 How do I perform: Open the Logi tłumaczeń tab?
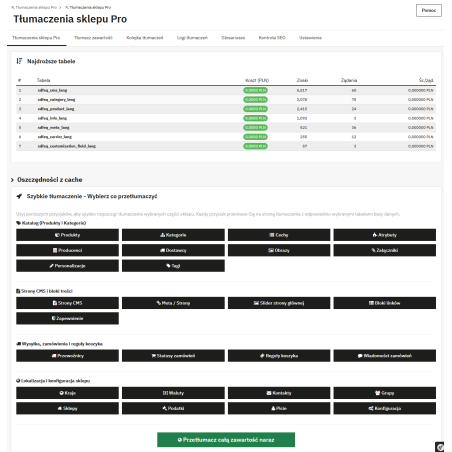192,38
